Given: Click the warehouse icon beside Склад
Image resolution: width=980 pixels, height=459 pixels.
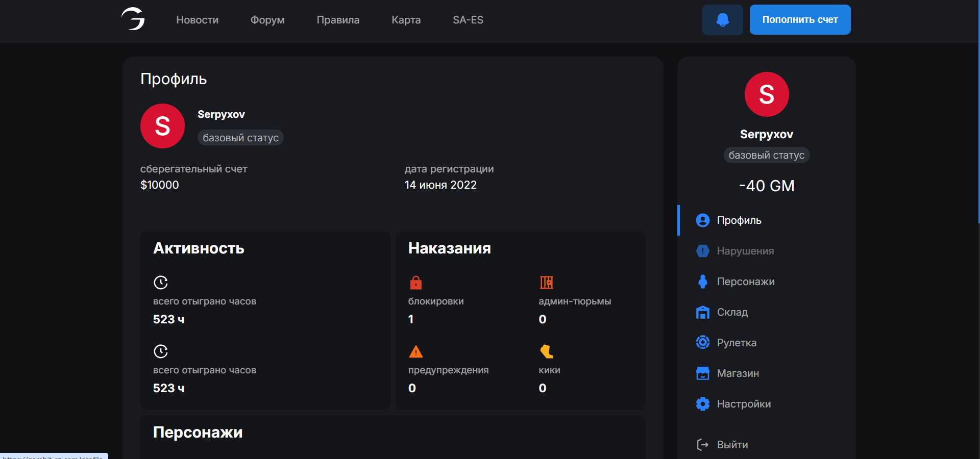Looking at the screenshot, I should (x=702, y=312).
